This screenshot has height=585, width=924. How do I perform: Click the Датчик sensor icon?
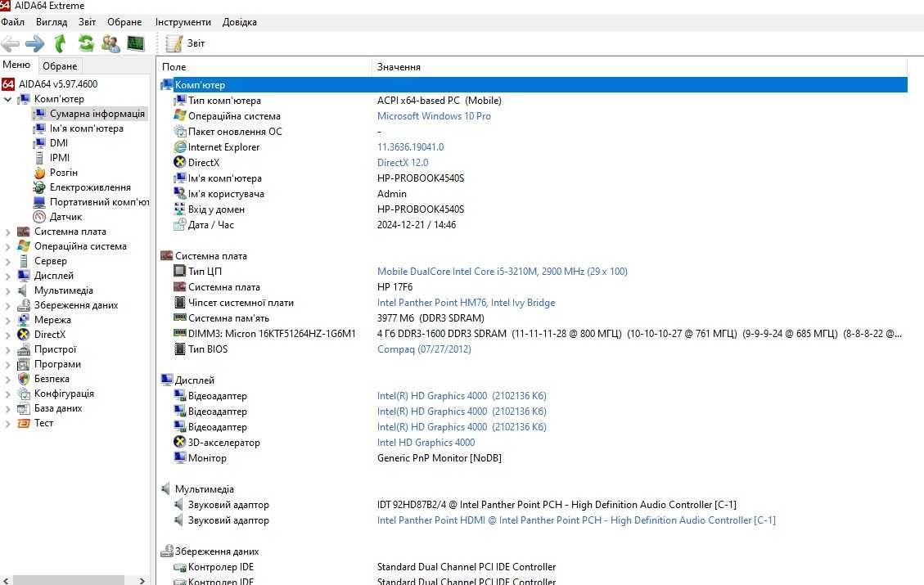(x=39, y=217)
